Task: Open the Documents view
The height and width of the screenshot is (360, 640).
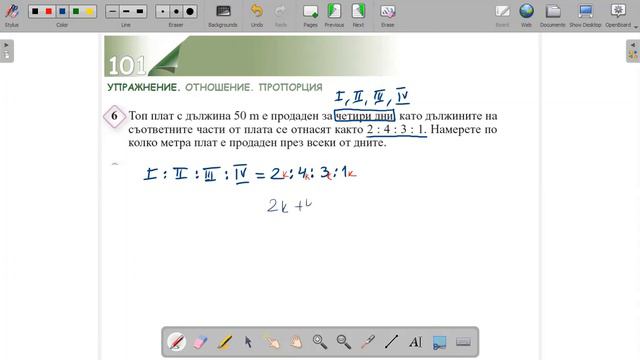Action: [553, 15]
